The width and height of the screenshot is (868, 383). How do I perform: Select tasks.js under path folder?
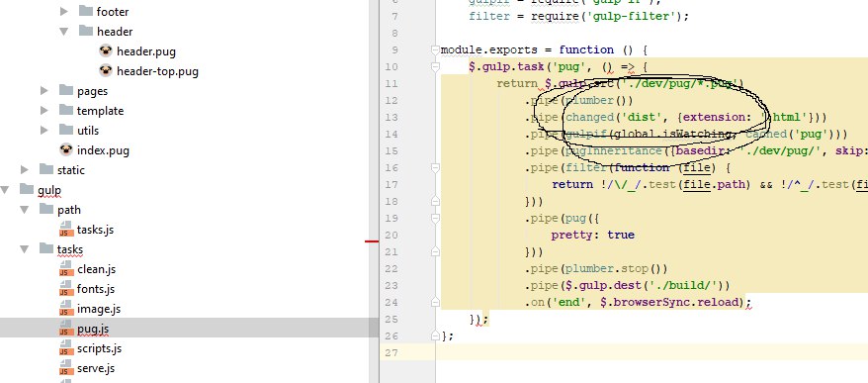(95, 230)
